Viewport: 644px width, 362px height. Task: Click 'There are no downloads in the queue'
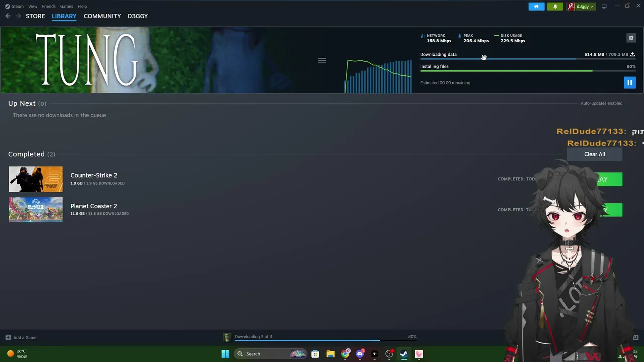point(59,115)
